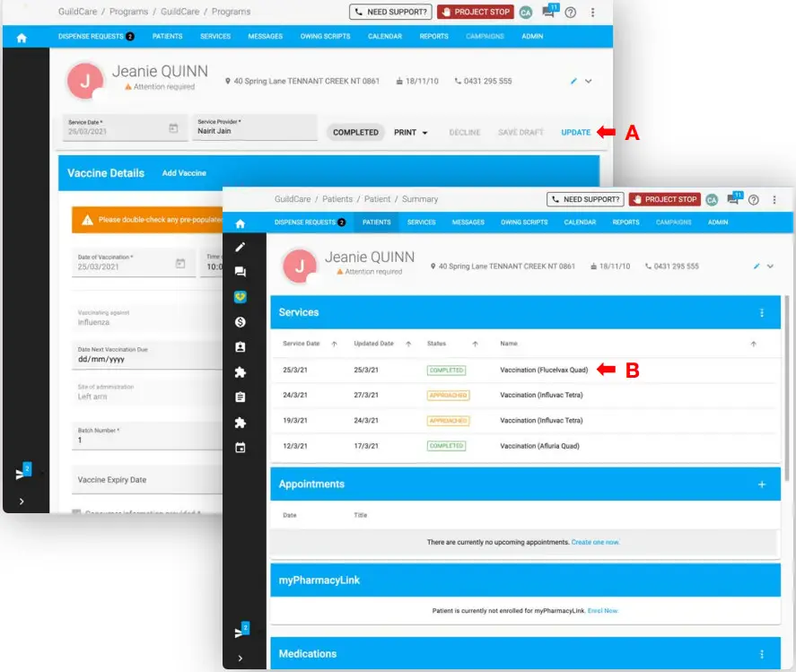Click Add Vaccine in the Vaccine Details header
Screen dimensions: 796x672
click(184, 173)
